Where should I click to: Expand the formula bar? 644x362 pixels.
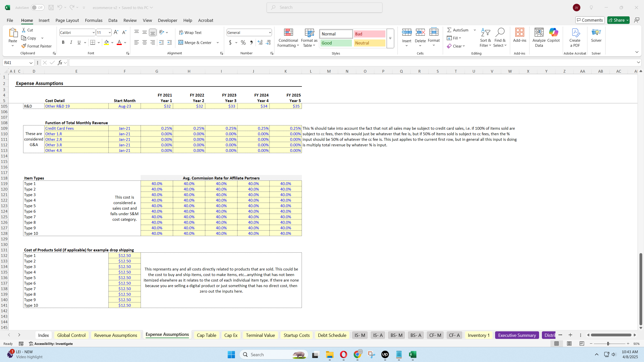pos(638,62)
